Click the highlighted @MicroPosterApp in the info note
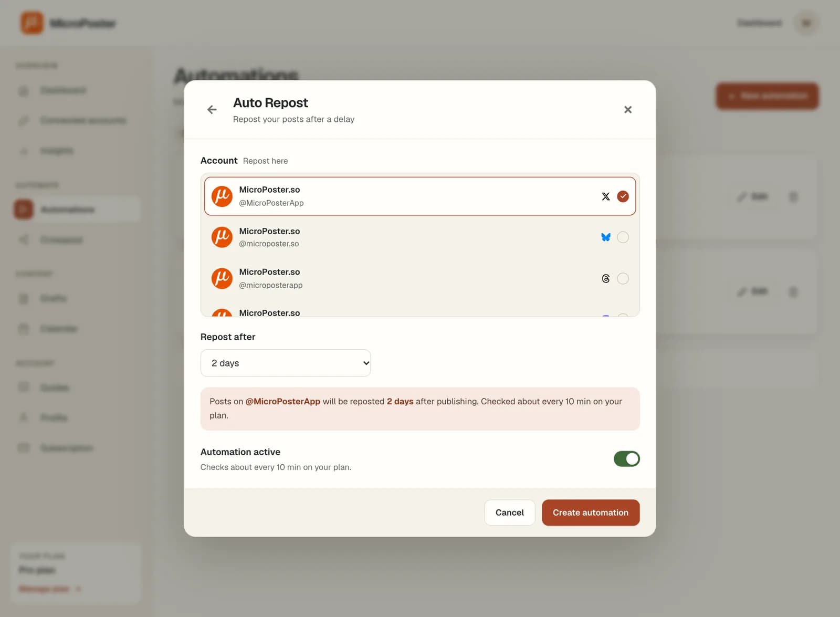Image resolution: width=840 pixels, height=617 pixels. (282, 401)
